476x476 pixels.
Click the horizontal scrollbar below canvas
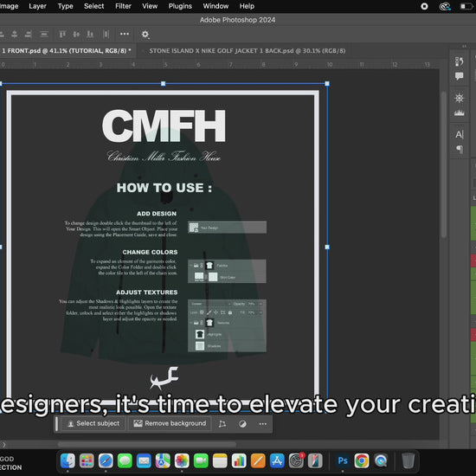[147, 444]
